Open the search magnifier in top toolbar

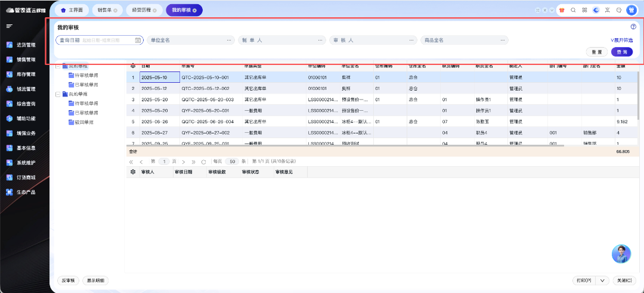tap(573, 10)
